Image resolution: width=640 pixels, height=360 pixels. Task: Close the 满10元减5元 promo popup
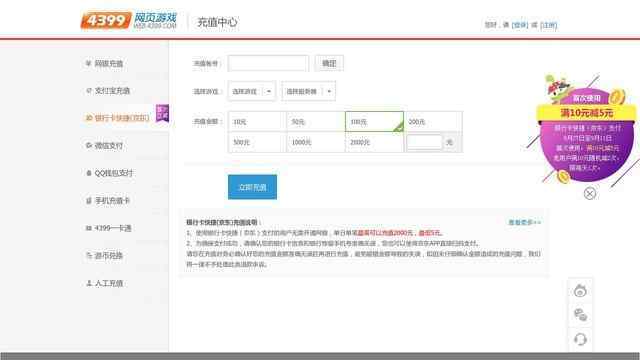pyautogui.click(x=589, y=193)
